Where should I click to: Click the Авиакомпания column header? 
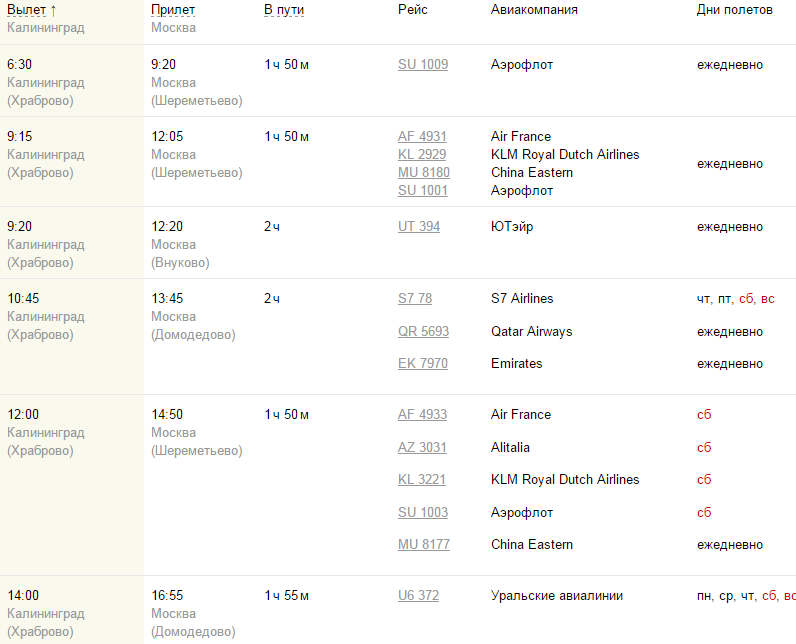click(x=534, y=10)
